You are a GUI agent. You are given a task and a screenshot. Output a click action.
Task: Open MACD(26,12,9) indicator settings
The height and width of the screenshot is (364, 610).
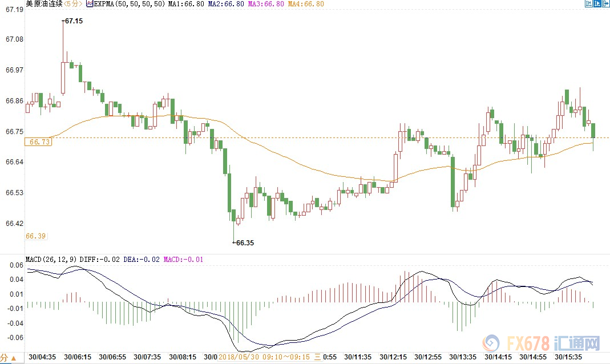pyautogui.click(x=51, y=260)
